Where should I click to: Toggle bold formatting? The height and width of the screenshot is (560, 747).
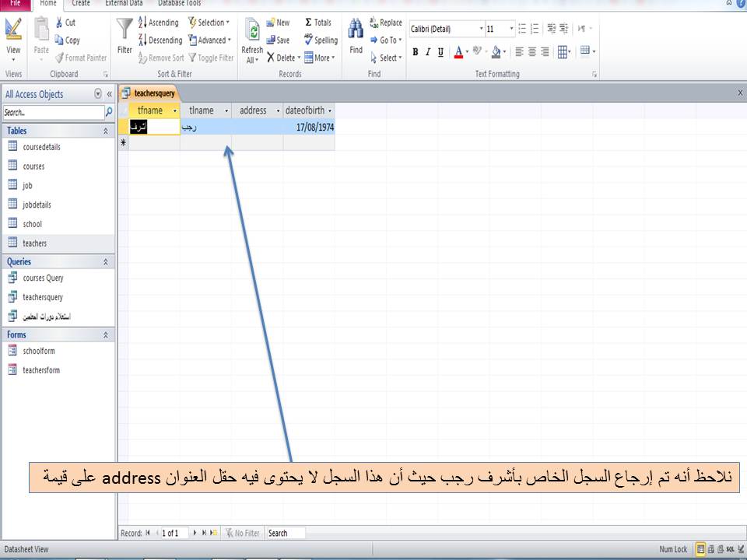[415, 53]
